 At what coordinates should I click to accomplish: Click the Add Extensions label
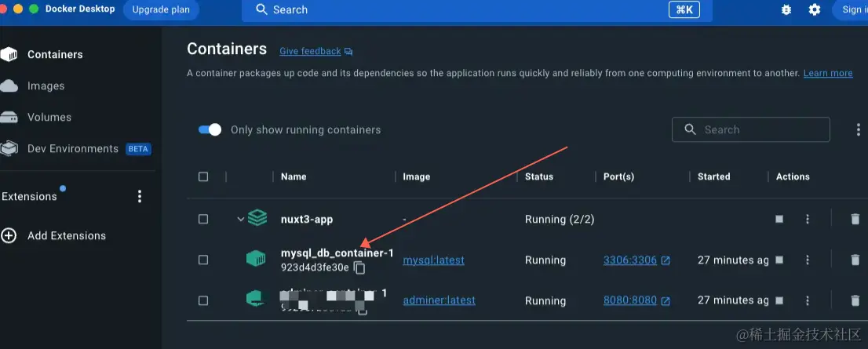click(x=67, y=235)
